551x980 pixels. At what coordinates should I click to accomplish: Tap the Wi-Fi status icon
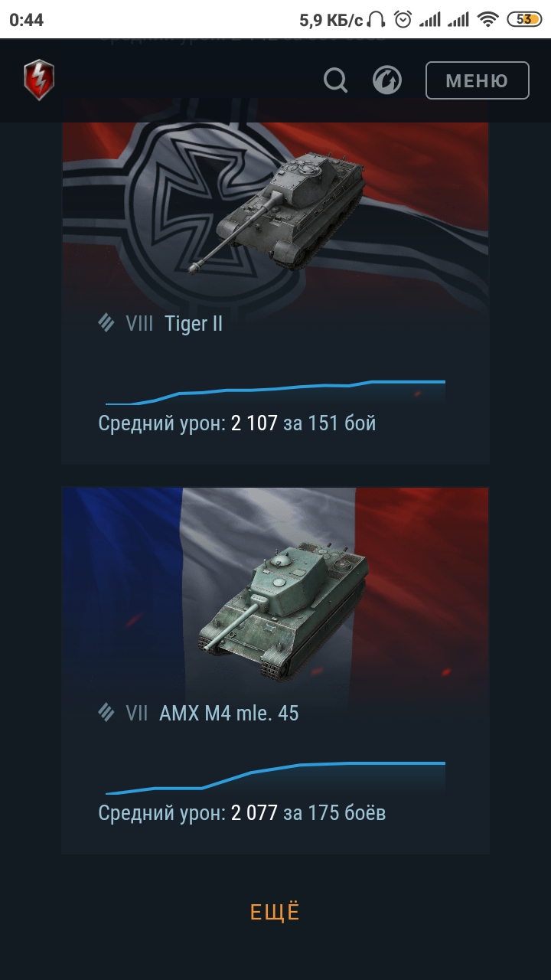click(x=487, y=20)
